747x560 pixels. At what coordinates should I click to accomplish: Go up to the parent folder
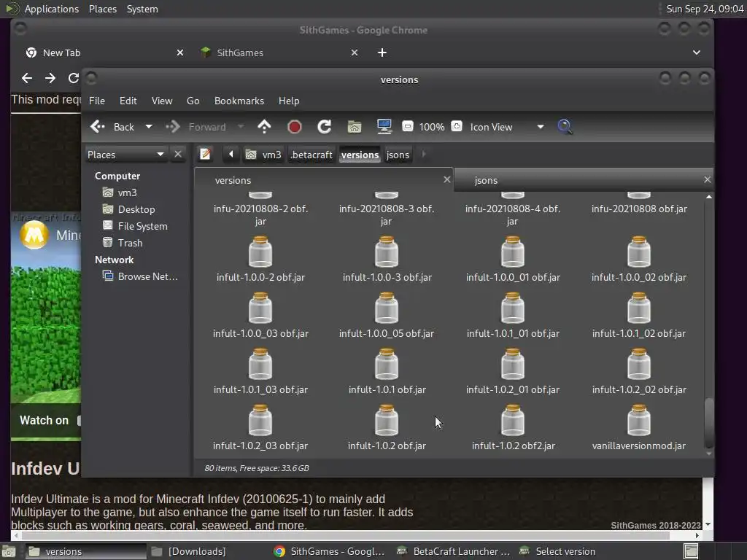[264, 127]
